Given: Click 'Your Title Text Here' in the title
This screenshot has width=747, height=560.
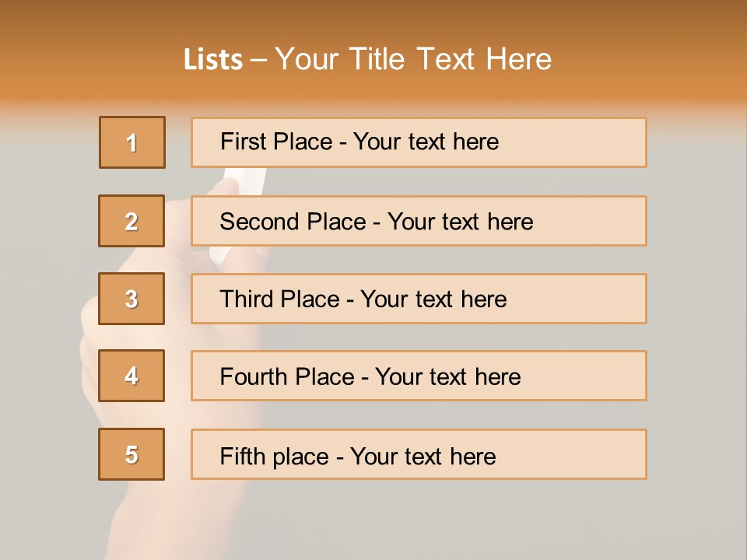Looking at the screenshot, I should click(x=413, y=60).
